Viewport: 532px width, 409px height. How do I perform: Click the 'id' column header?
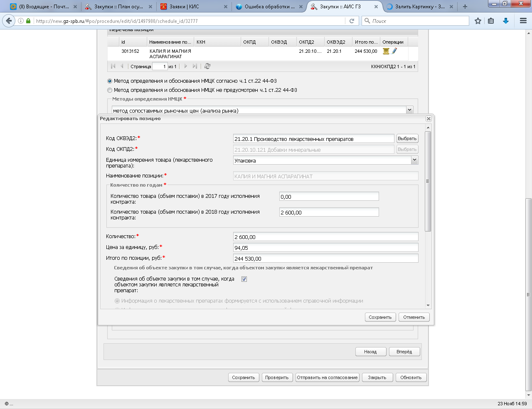[x=133, y=42]
